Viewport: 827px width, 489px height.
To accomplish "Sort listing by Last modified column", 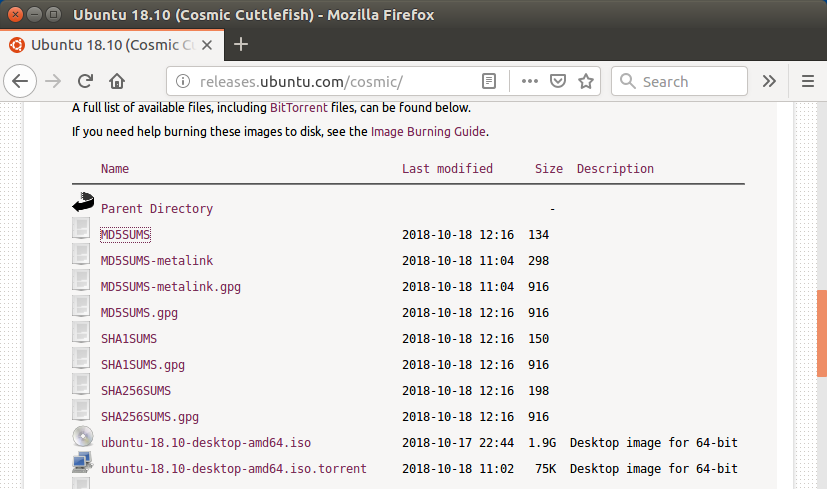I will (447, 169).
